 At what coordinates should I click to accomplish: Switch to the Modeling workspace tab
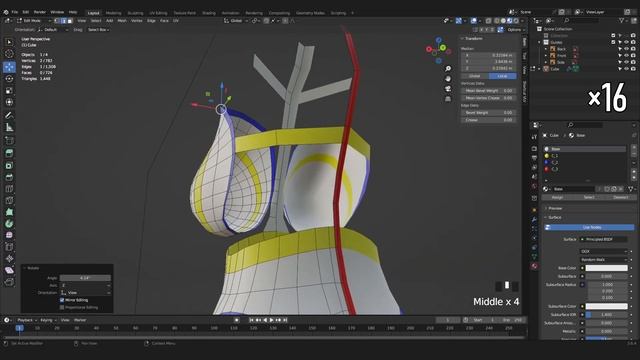(113, 13)
